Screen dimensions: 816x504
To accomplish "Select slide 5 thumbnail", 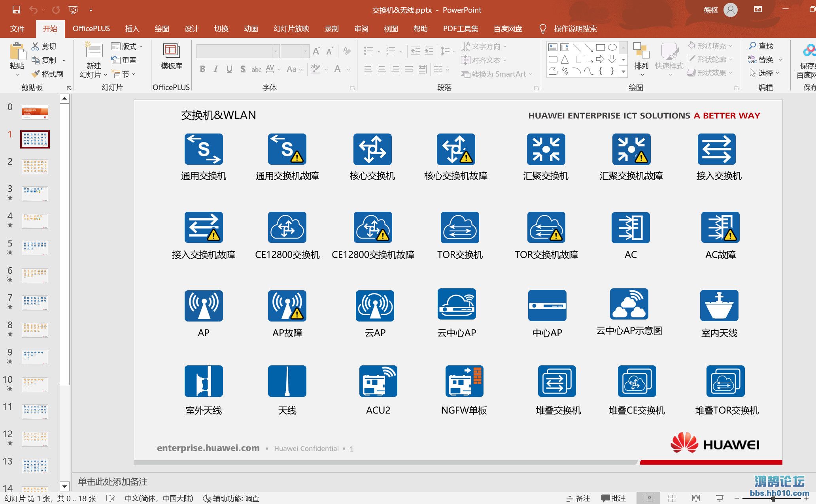I will point(35,248).
